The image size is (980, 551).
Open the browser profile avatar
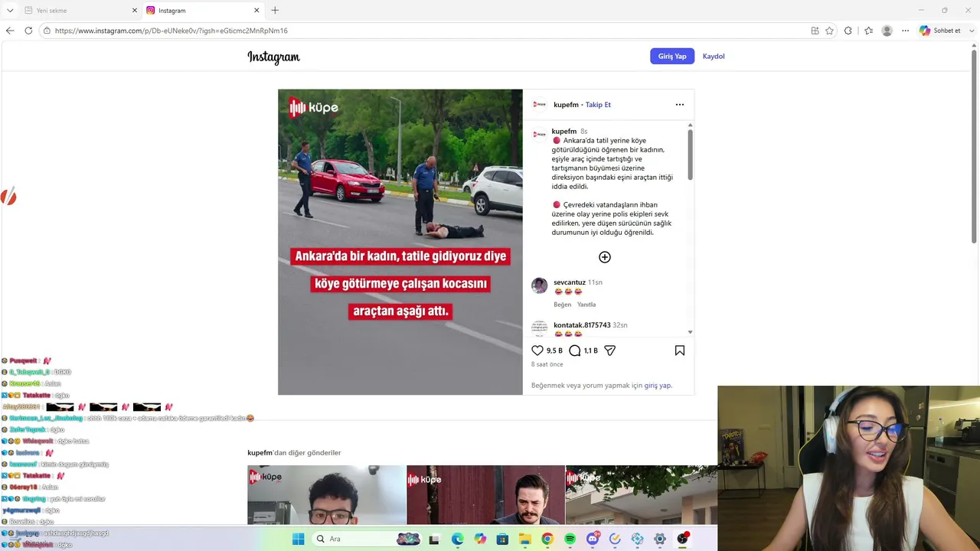887,31
